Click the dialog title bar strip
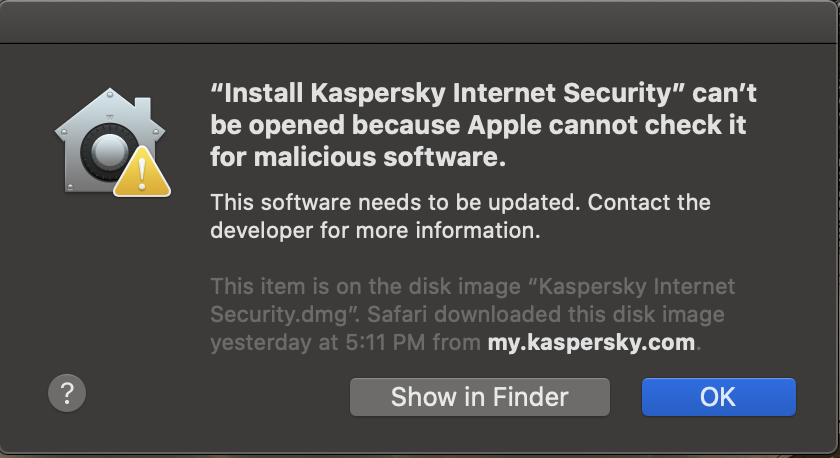Viewport: 840px width, 458px height. click(x=420, y=20)
